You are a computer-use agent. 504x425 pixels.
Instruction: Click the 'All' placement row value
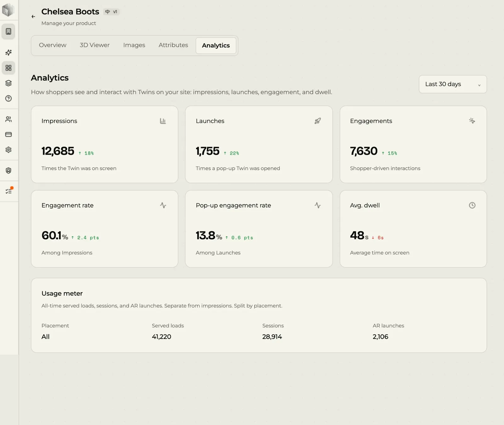[x=45, y=337]
